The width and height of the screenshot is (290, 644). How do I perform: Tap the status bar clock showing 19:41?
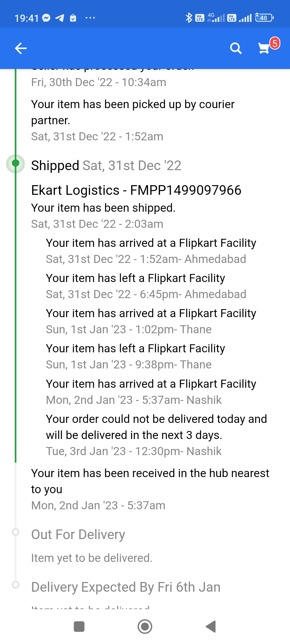tap(27, 18)
